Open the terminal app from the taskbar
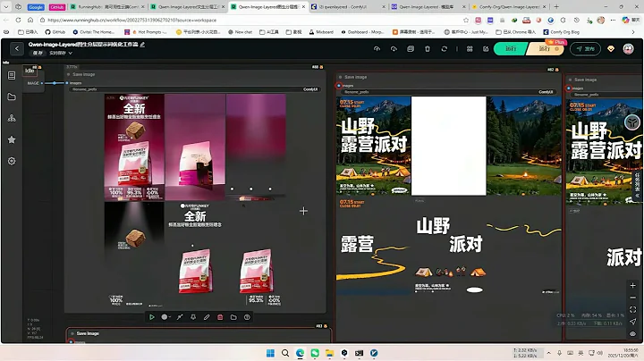 click(x=359, y=353)
